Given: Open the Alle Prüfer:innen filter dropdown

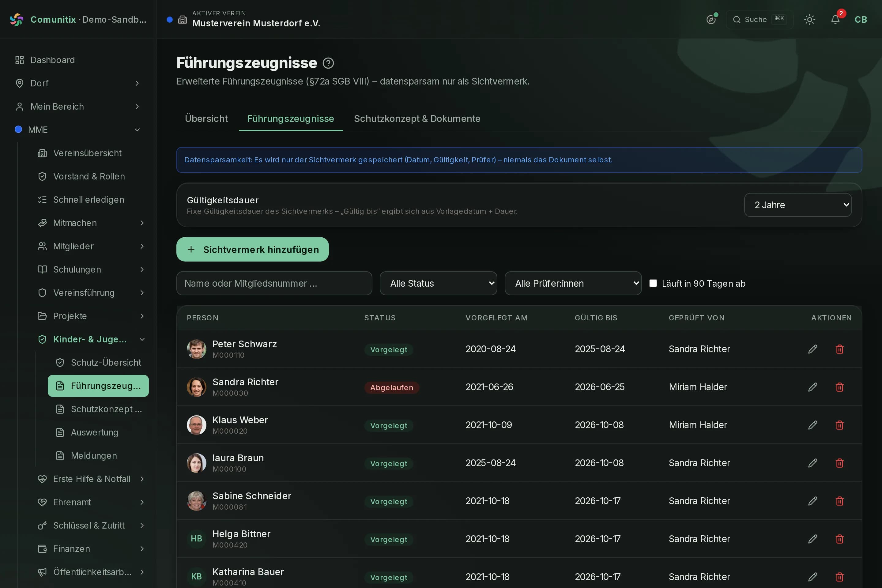Looking at the screenshot, I should [x=573, y=284].
